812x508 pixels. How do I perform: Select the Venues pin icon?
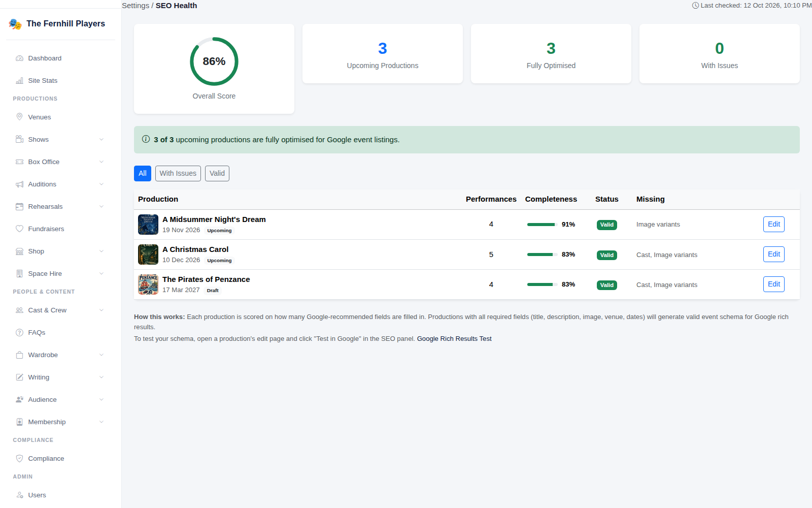[x=19, y=117]
